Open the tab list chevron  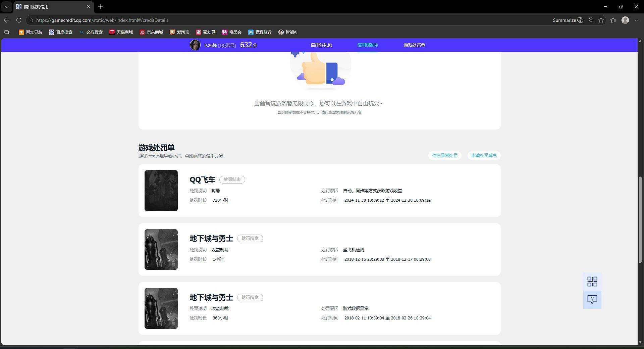[x=7, y=7]
